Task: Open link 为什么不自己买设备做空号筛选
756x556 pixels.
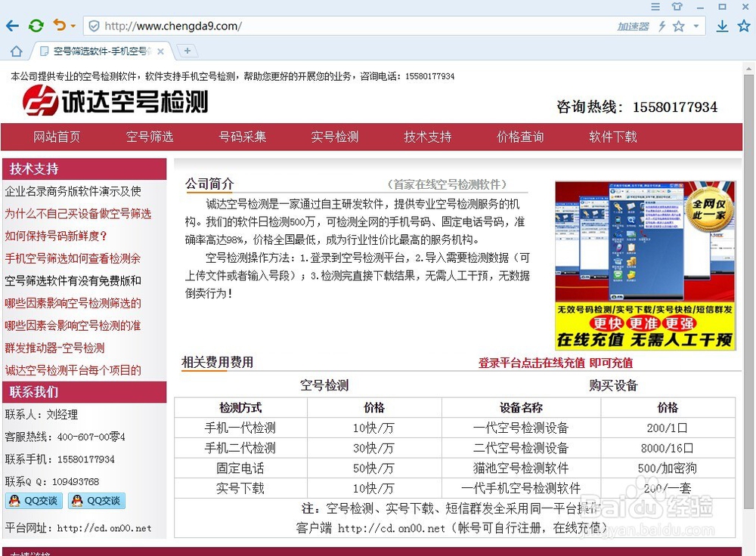Action: pos(78,214)
